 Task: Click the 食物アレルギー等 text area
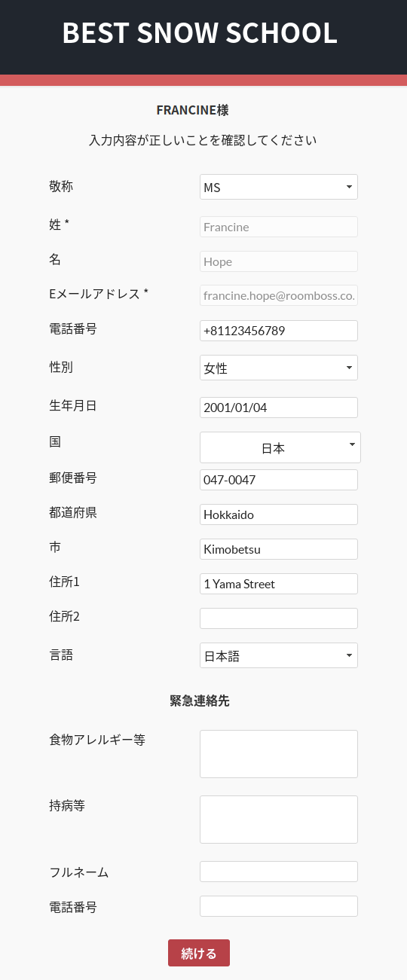(x=279, y=754)
